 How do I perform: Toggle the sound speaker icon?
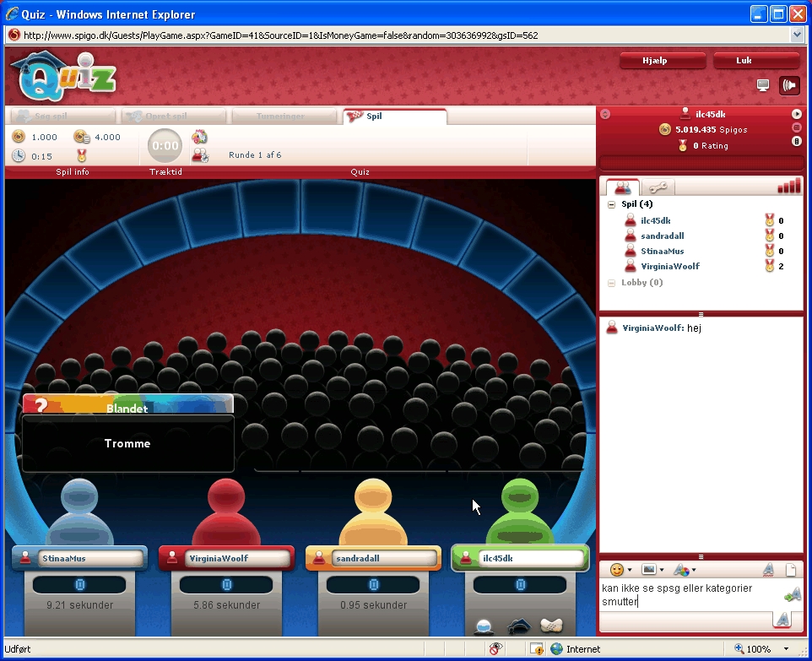coord(789,84)
